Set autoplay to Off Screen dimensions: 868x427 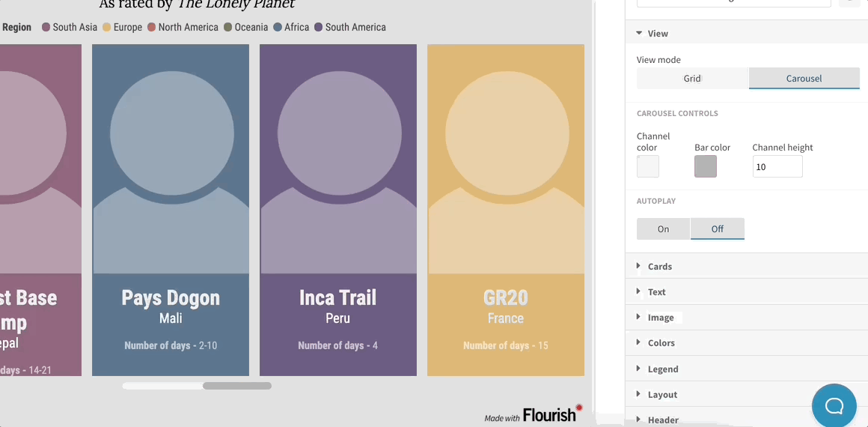717,229
